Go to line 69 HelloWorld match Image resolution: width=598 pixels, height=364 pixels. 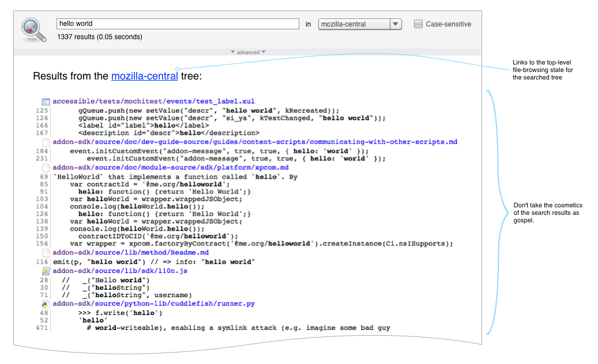point(44,177)
